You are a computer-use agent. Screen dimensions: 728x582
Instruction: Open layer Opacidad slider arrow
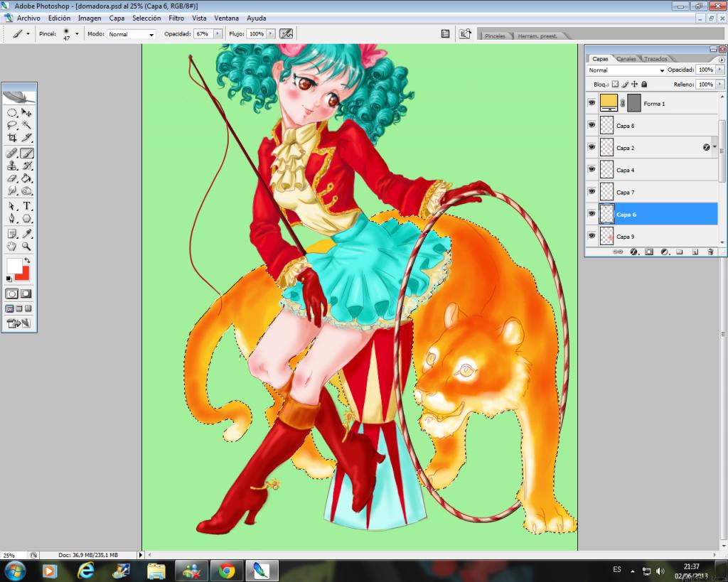click(720, 70)
